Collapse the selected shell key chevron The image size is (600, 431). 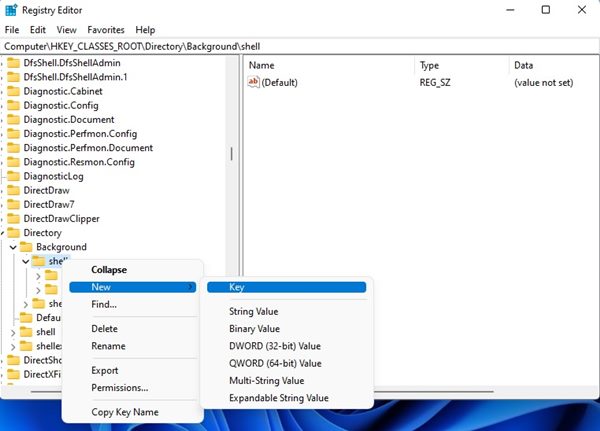pyautogui.click(x=26, y=261)
